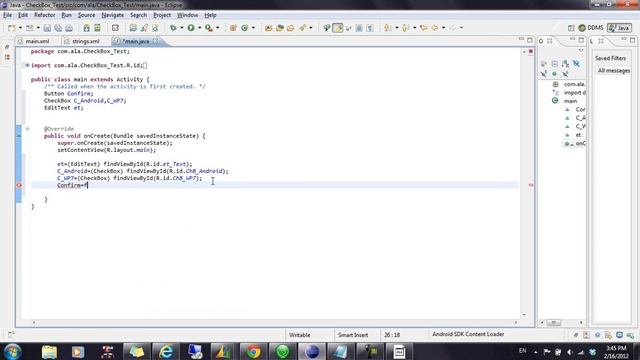Click the New Java Package icon
Viewport: 640px width, 360px height.
coord(233,28)
